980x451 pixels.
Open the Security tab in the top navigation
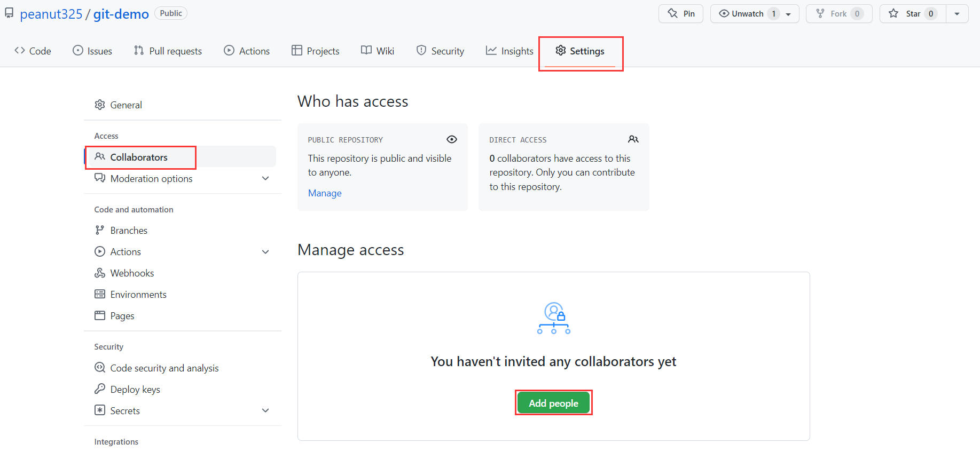point(440,51)
